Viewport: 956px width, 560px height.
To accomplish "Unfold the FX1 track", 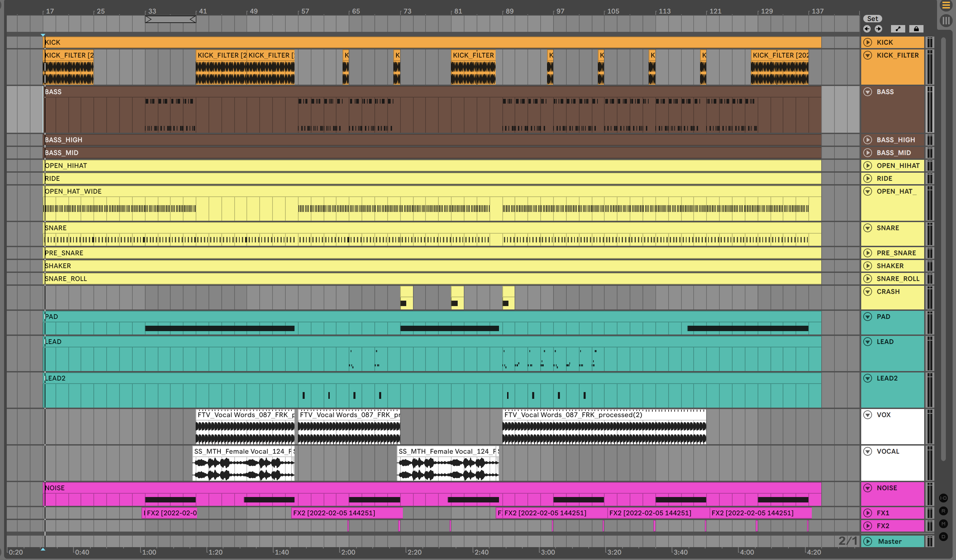I will click(x=868, y=513).
